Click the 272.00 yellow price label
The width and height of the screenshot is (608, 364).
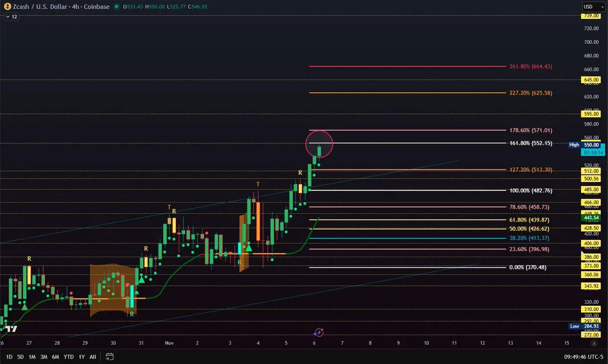pyautogui.click(x=590, y=335)
